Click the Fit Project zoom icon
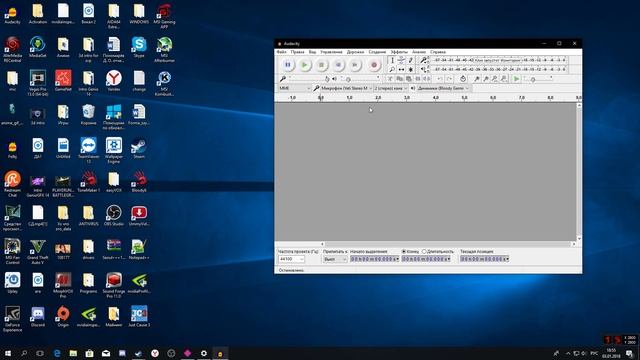Viewport: 640px width, 360px height. tap(504, 79)
